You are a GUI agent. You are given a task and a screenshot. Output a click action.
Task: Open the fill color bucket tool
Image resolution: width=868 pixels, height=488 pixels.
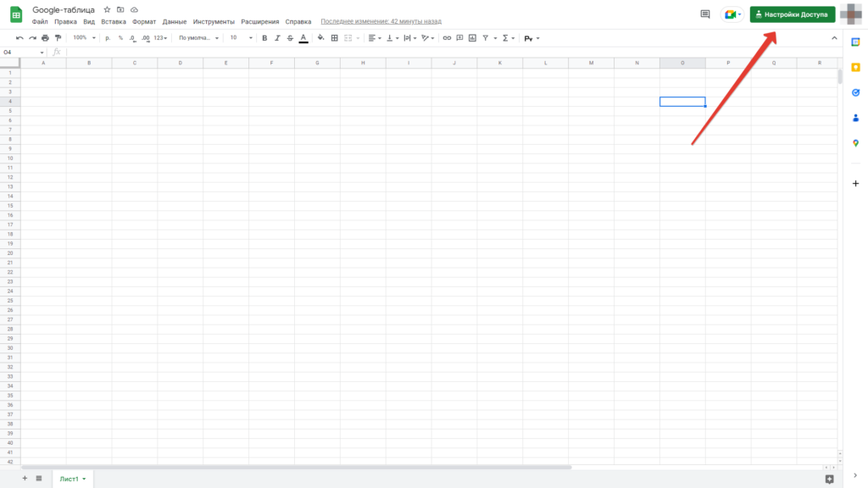320,38
